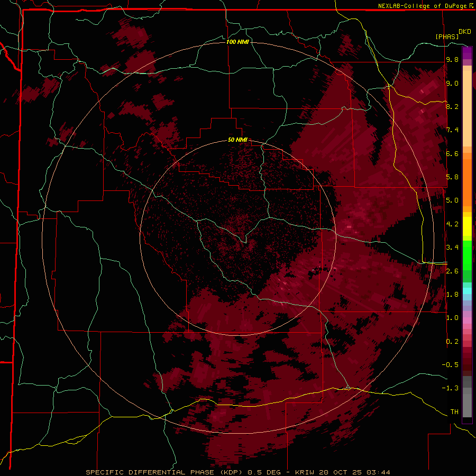Click the 50 NMI range ring label
The height and width of the screenshot is (476, 476).
[x=237, y=140]
